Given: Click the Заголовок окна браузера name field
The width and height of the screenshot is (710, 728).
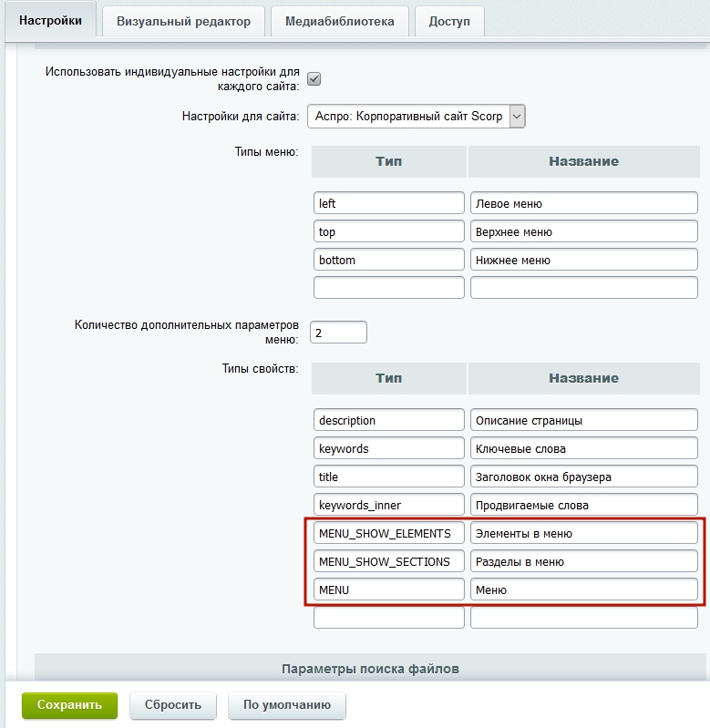Looking at the screenshot, I should (x=583, y=477).
